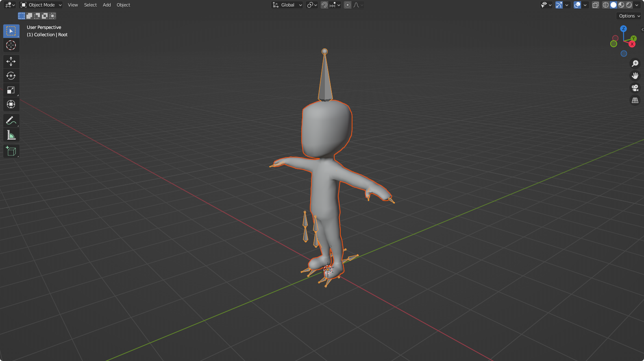Viewport: 644px width, 361px height.
Task: Click the tall bone above the head
Action: coord(325,77)
